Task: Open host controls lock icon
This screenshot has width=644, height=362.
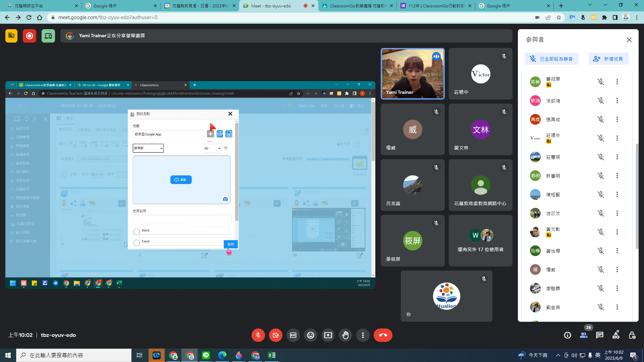Action: pos(632,335)
